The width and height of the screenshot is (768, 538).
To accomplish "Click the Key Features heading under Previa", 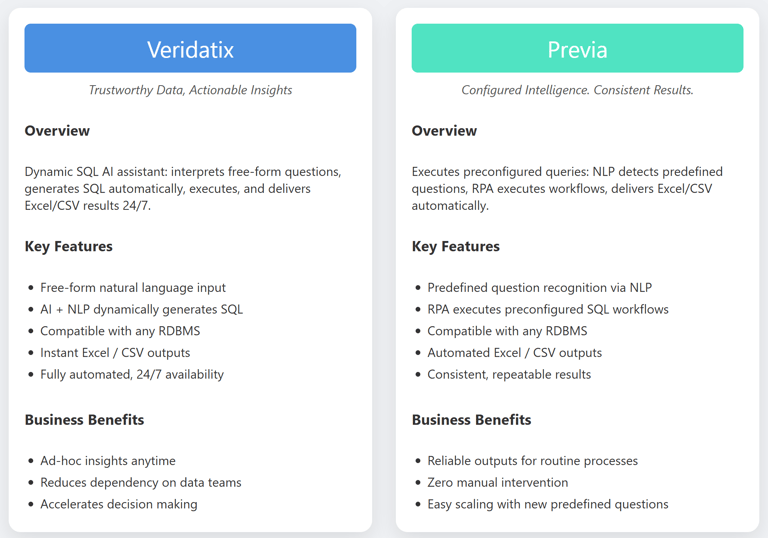I will pyautogui.click(x=455, y=246).
